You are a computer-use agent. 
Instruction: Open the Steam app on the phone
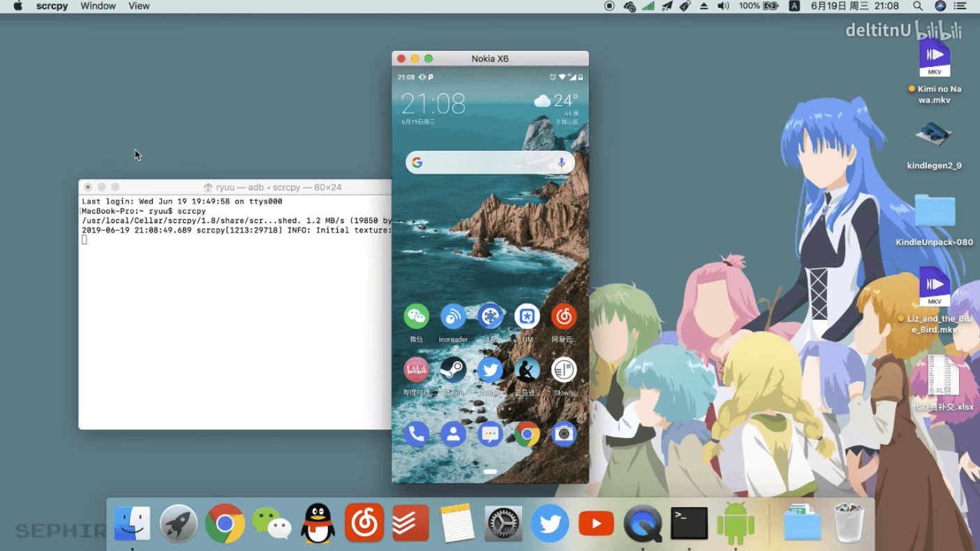[453, 370]
